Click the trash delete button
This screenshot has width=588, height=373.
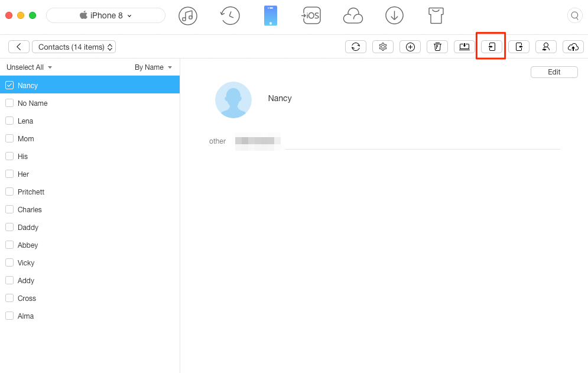tap(437, 47)
